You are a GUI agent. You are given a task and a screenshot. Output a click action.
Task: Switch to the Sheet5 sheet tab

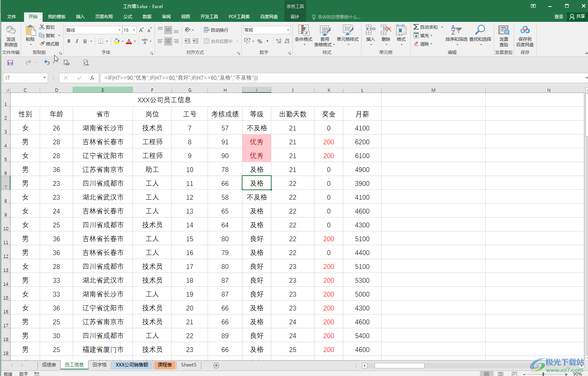tap(189, 365)
